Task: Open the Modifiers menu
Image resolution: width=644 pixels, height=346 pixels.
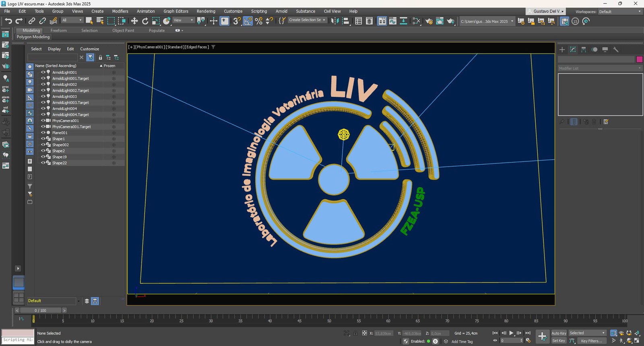Action: pyautogui.click(x=120, y=11)
